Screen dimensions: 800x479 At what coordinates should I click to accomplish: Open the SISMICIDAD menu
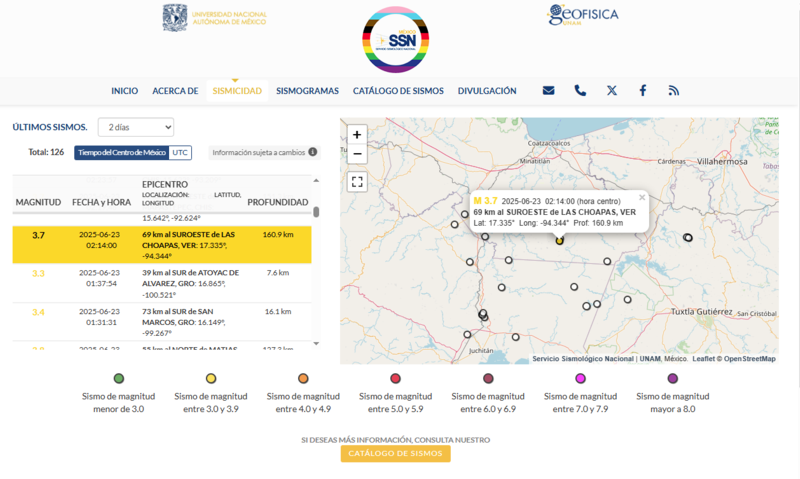coord(237,91)
